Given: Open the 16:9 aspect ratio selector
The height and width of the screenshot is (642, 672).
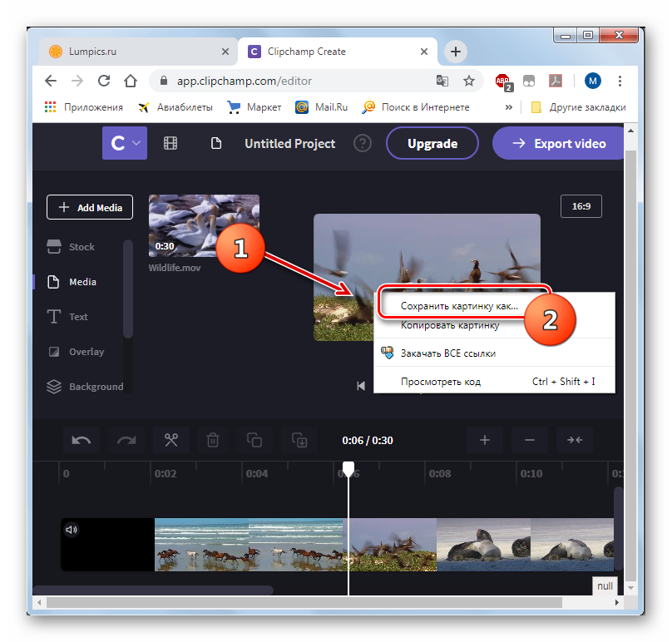Looking at the screenshot, I should click(x=581, y=206).
